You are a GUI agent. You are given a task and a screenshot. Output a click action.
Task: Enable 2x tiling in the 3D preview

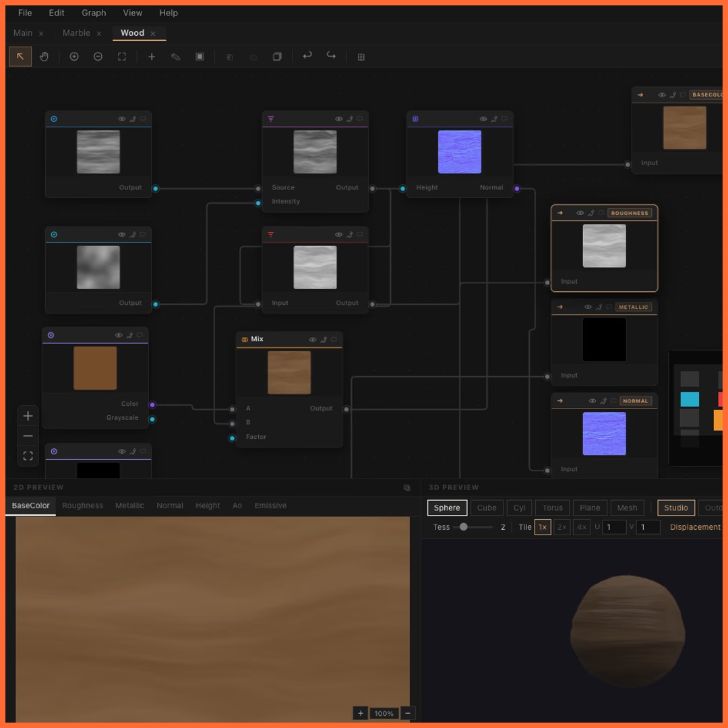pos(562,527)
